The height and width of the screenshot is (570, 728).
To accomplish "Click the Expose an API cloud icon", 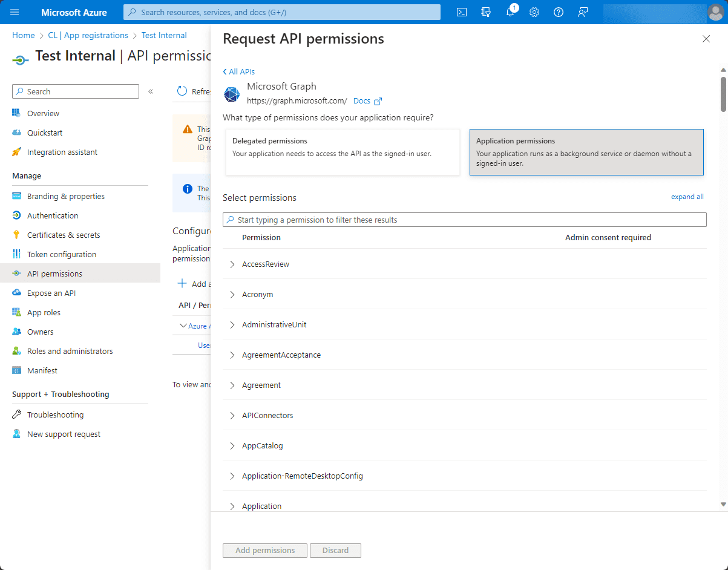I will point(16,293).
